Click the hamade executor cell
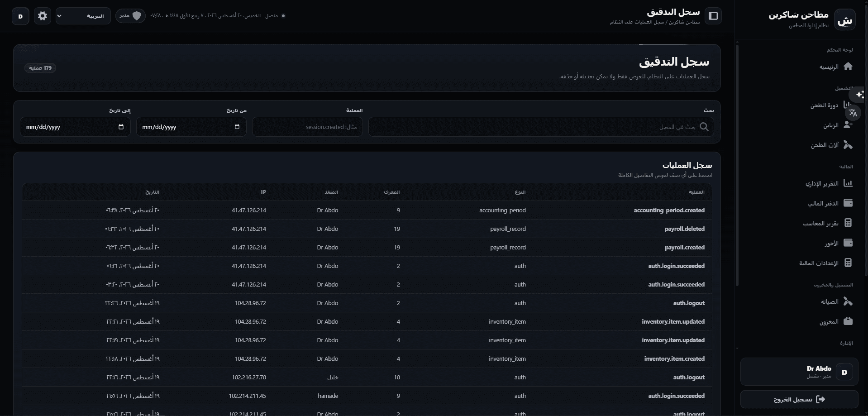This screenshot has width=868, height=416. point(328,396)
